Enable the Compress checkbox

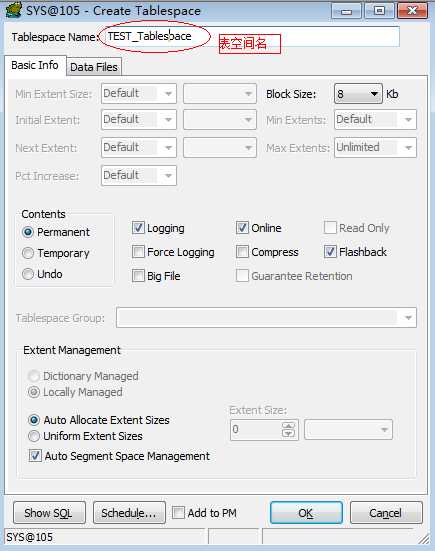coord(242,252)
